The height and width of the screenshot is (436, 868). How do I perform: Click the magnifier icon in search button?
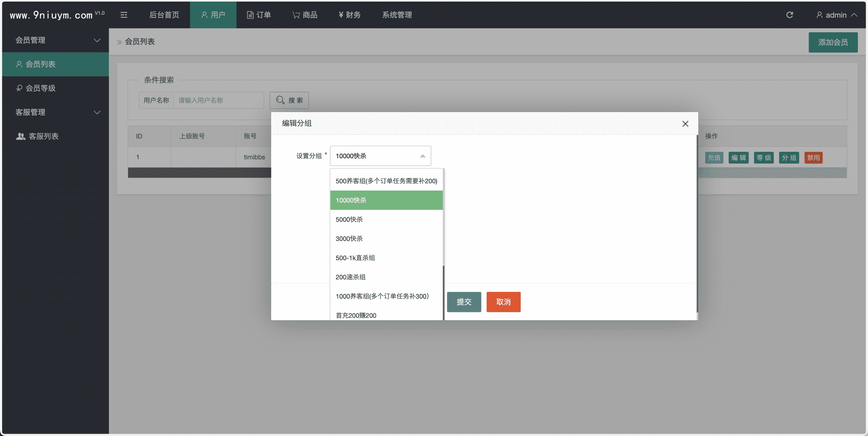(x=280, y=100)
